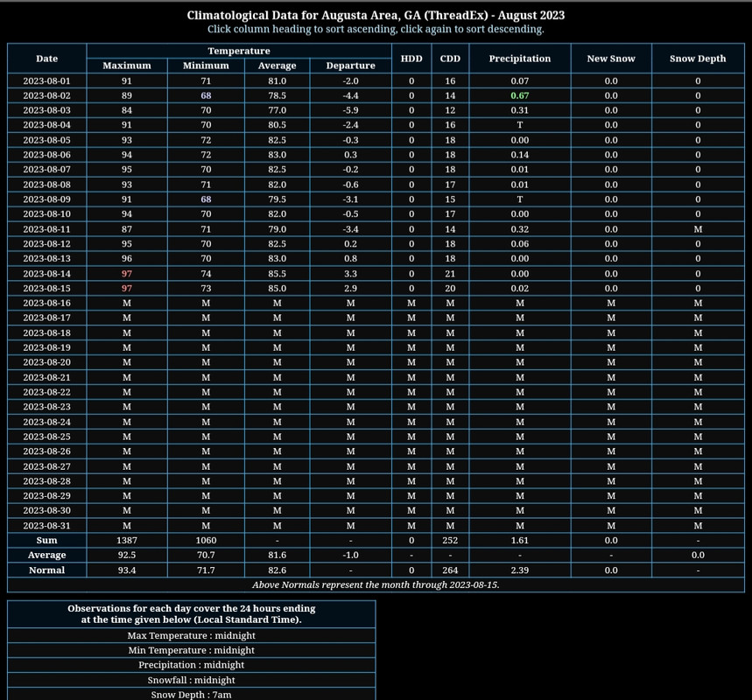Select the date cell 2023-08-11
752x700 pixels.
pyautogui.click(x=46, y=229)
